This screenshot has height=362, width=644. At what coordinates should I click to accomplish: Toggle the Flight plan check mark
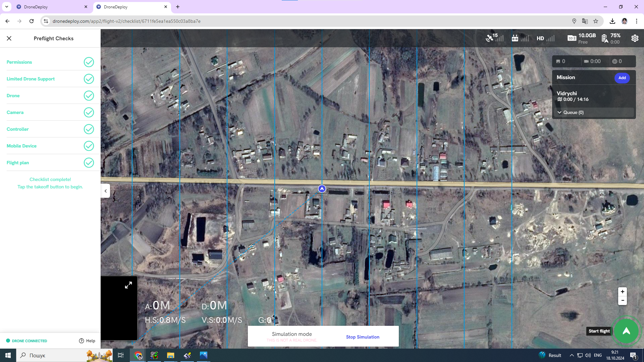click(89, 163)
